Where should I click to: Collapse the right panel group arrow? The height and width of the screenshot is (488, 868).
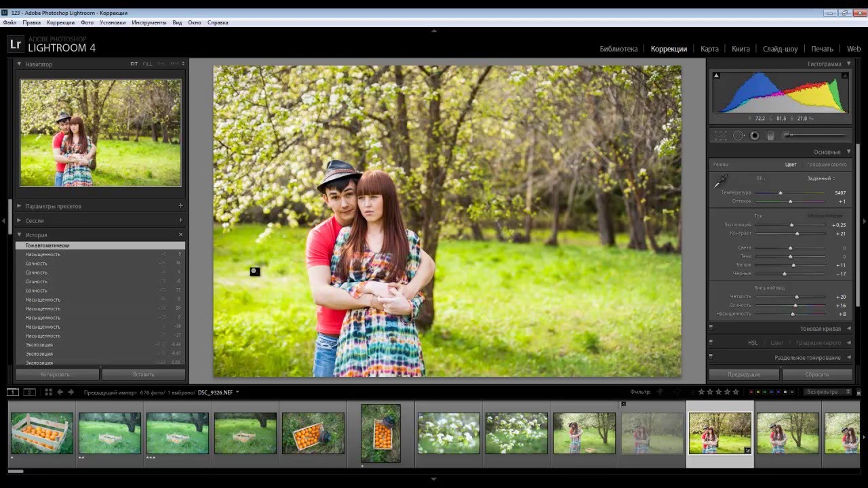(864, 221)
